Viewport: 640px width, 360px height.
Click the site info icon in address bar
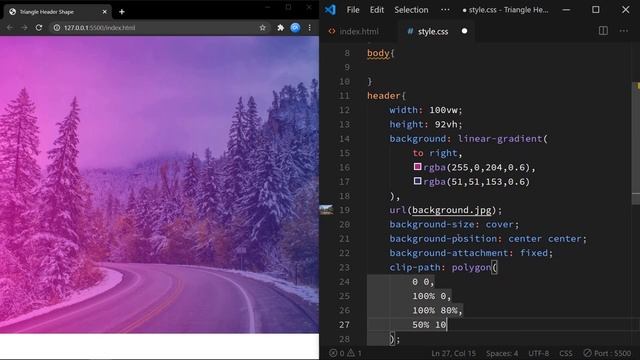pyautogui.click(x=57, y=28)
